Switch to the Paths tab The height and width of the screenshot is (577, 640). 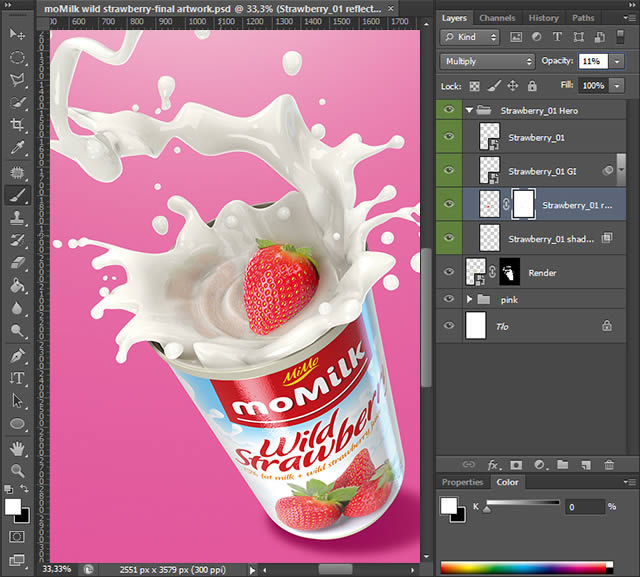[x=583, y=18]
